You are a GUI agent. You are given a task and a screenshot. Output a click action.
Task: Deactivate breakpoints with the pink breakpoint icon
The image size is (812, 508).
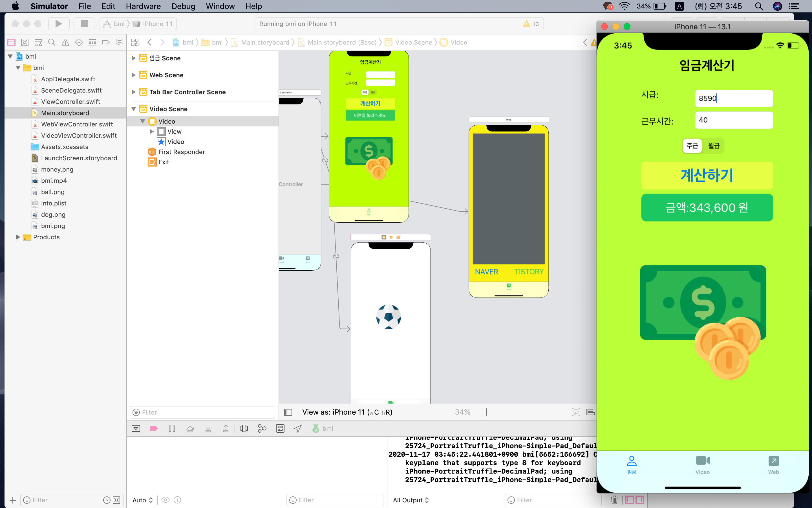point(154,428)
